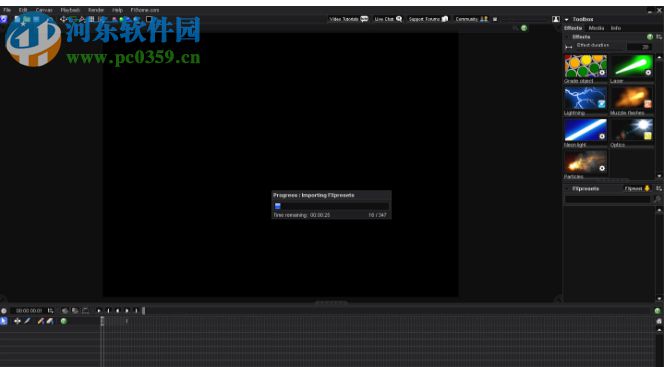Switch to the Media tab
The width and height of the screenshot is (666, 367).
pos(596,28)
